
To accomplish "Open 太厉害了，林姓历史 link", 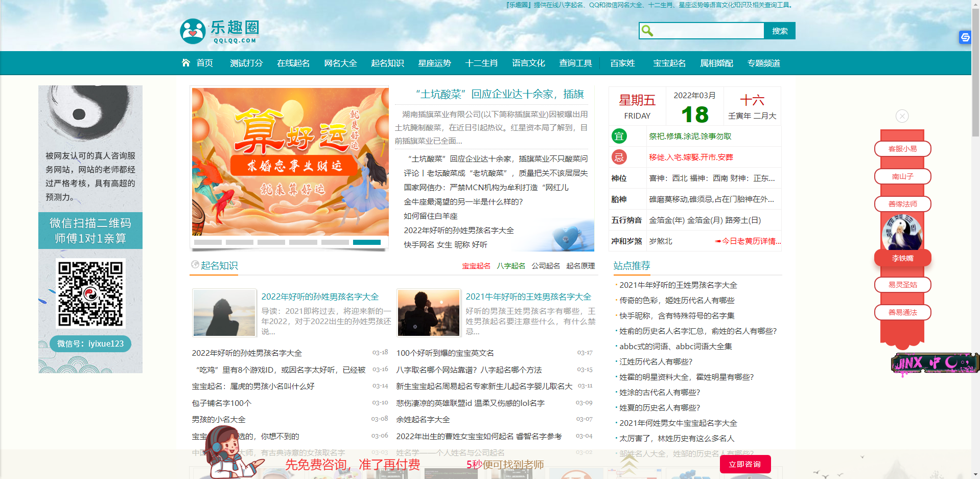I will 677,438.
